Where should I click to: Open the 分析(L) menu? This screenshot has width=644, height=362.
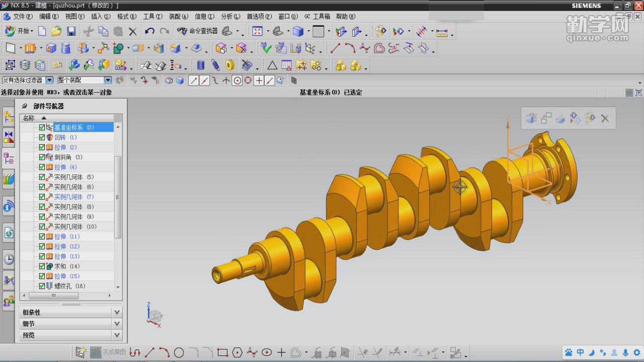pos(230,17)
